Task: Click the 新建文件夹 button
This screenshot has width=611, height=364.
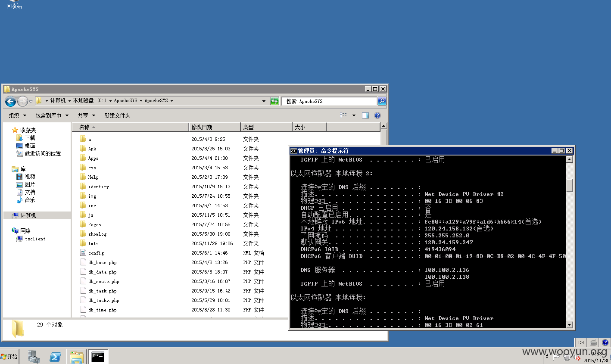Action: [117, 115]
